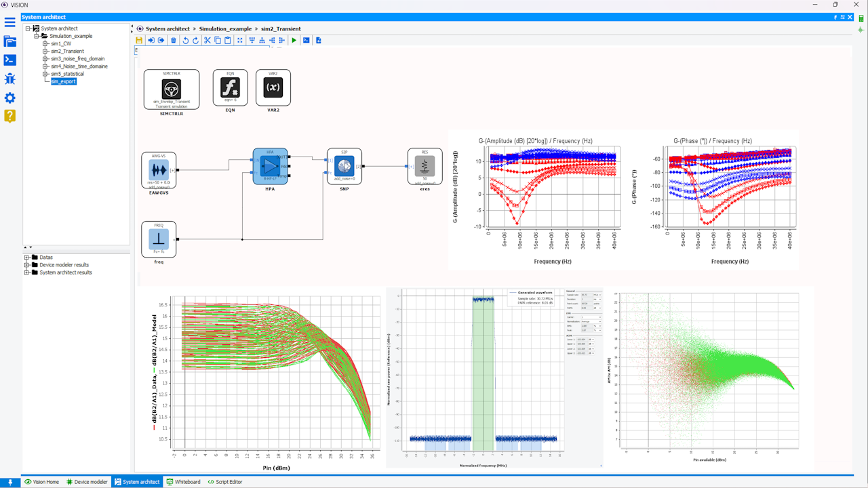Click the debug (bug) icon in the sidebar
Image resolution: width=868 pixels, height=488 pixels.
(x=9, y=79)
